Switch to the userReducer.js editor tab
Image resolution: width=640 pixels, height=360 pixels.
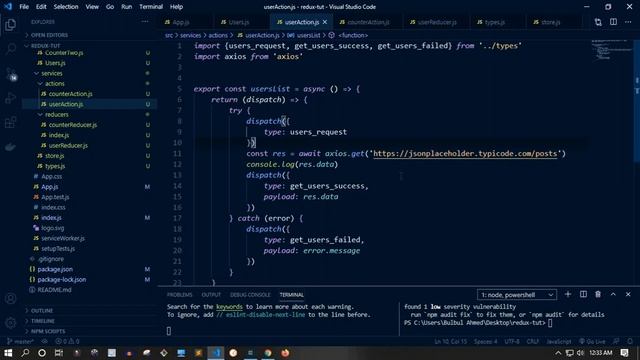pyautogui.click(x=437, y=22)
